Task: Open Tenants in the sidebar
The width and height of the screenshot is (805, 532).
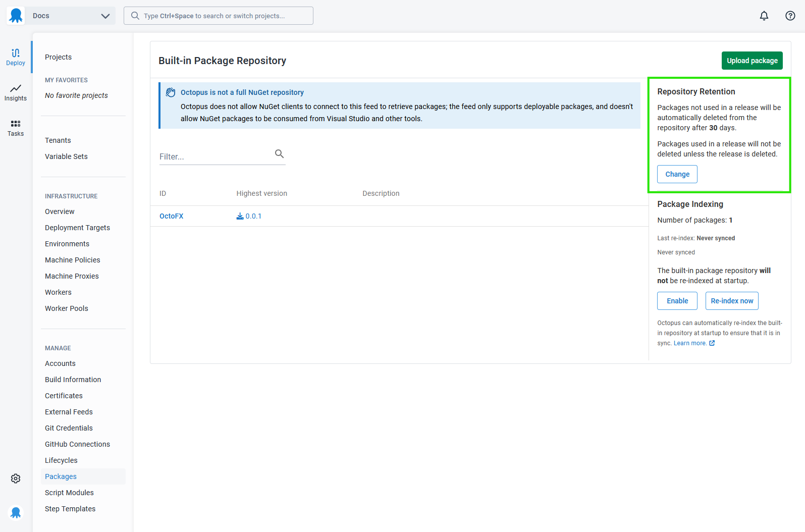Action: point(58,140)
